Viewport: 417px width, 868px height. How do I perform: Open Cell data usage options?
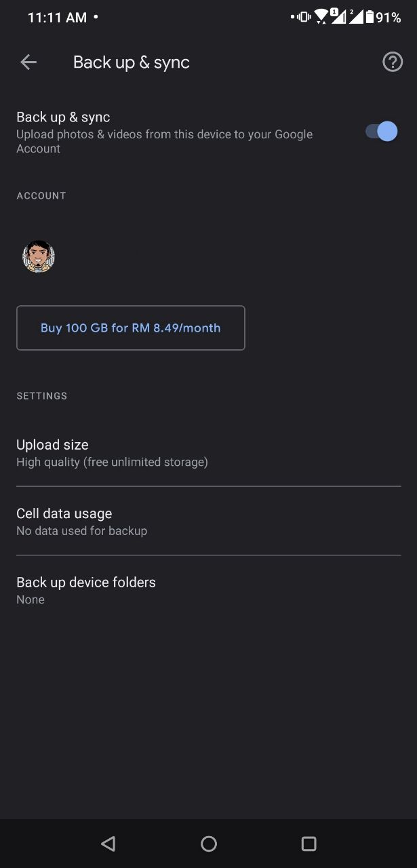(208, 521)
